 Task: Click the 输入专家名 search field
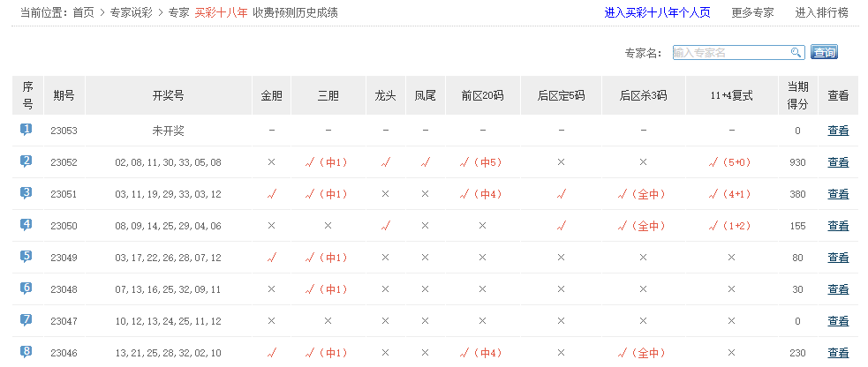[731, 53]
